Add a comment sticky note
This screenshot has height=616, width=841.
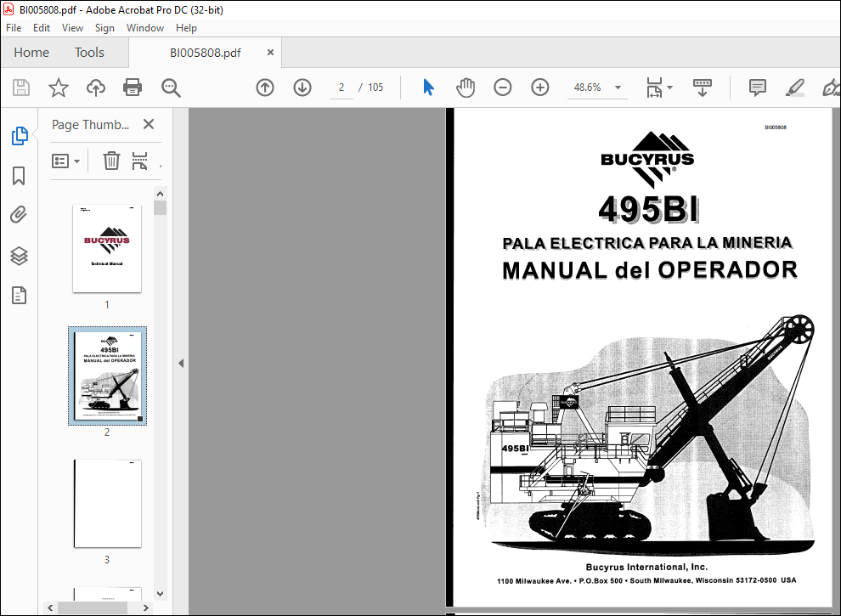758,88
